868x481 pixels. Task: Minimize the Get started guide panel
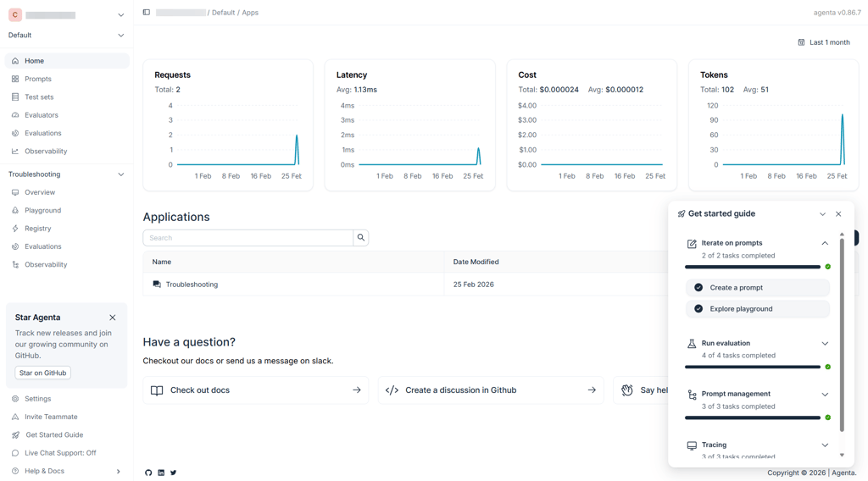point(822,214)
